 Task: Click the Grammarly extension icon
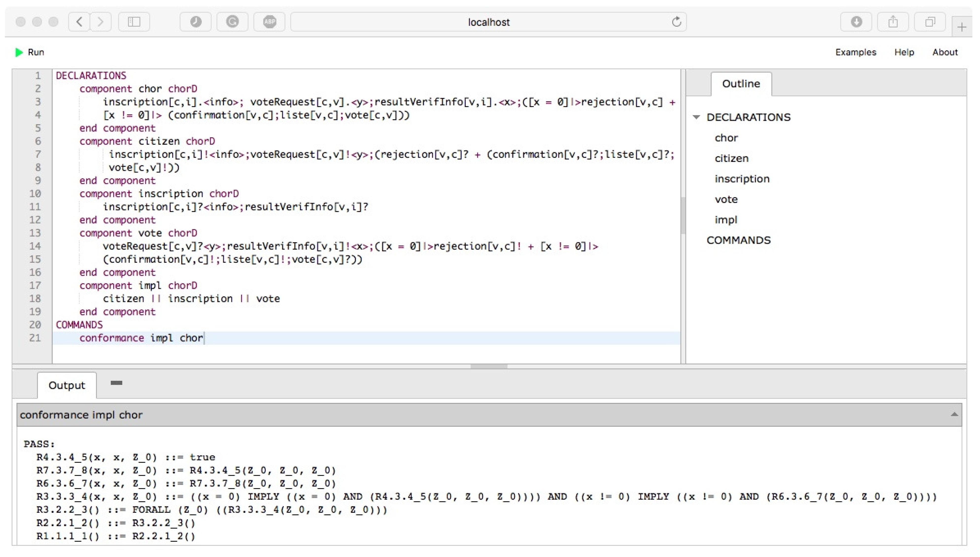pos(232,22)
